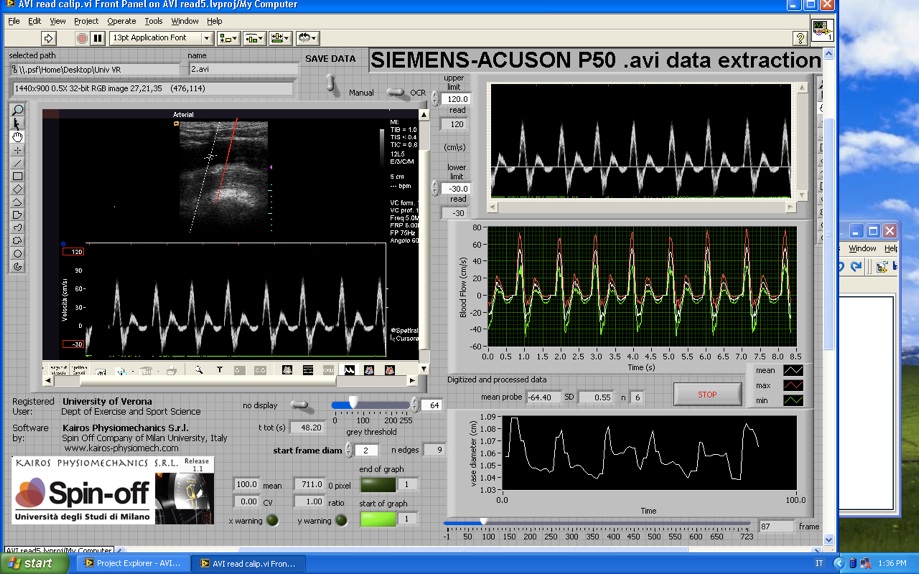Click the start frame diam value field
The width and height of the screenshot is (919, 574).
366,450
